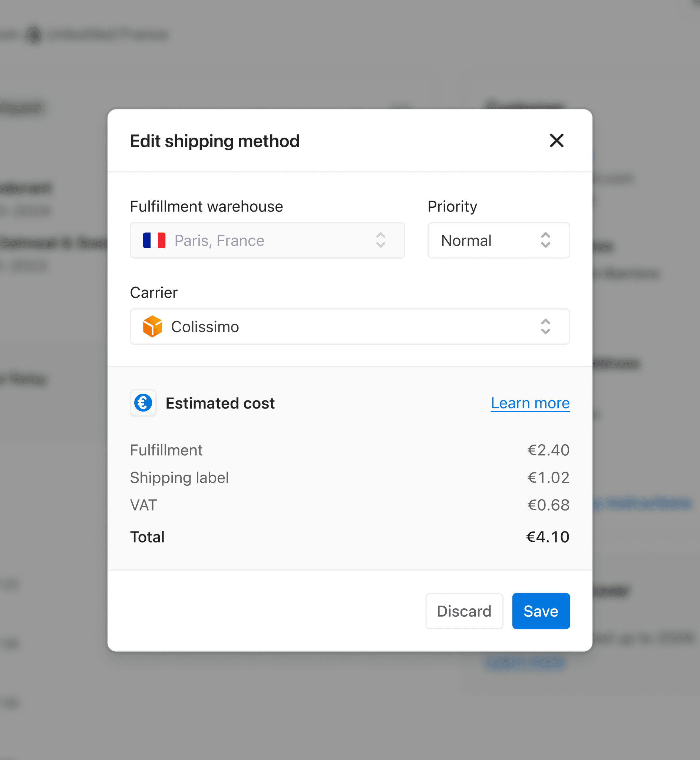Click the orange Colissimo box icon
700x760 pixels.
click(x=152, y=326)
